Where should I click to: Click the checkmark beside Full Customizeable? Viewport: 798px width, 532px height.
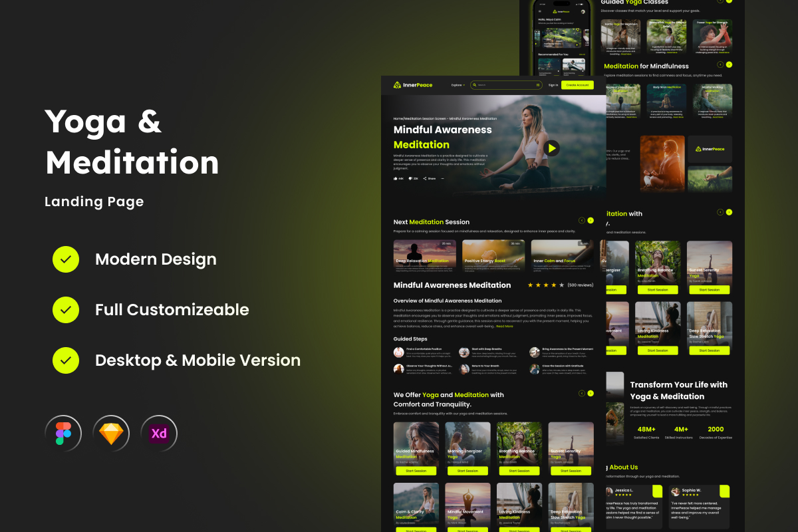coord(66,310)
